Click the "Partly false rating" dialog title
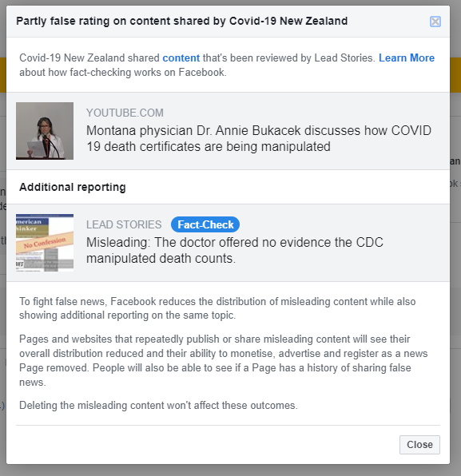The height and width of the screenshot is (476, 461). (181, 21)
